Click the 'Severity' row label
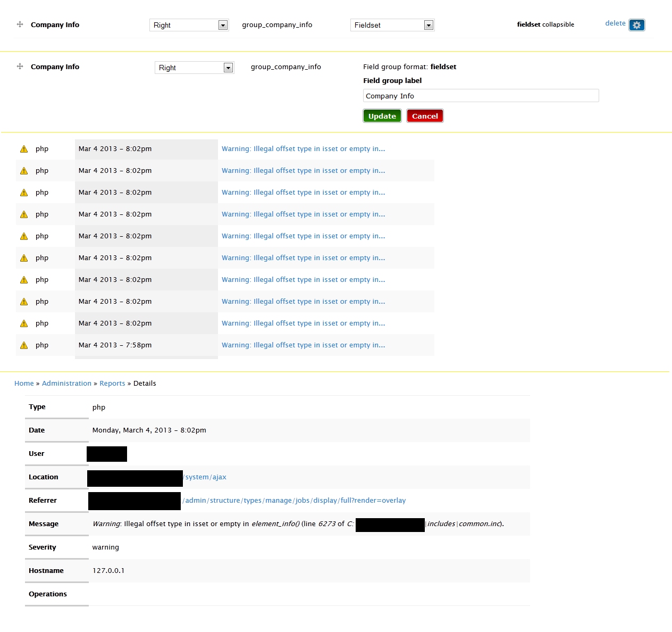The image size is (672, 632). pos(42,547)
